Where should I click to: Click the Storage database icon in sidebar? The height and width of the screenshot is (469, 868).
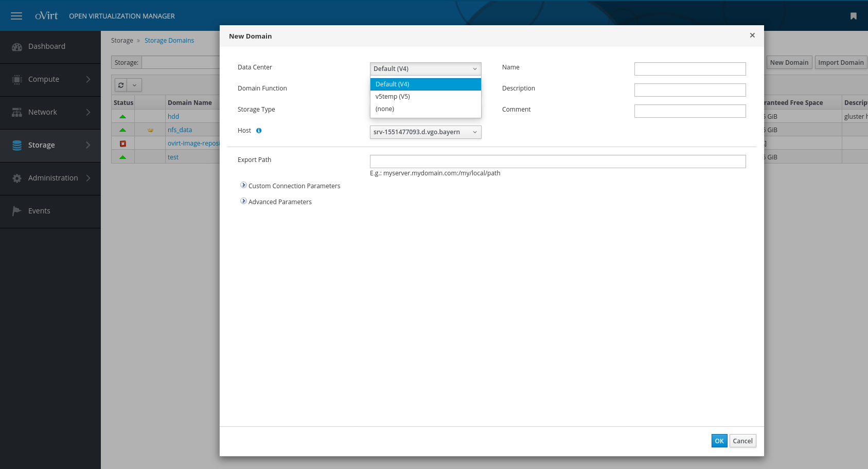17,146
